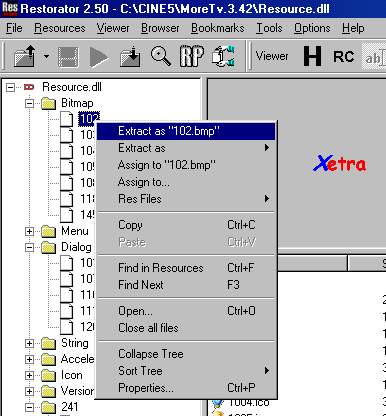Click the extract-to-folder toolbar icon
This screenshot has height=416, width=386.
pyautogui.click(x=130, y=57)
